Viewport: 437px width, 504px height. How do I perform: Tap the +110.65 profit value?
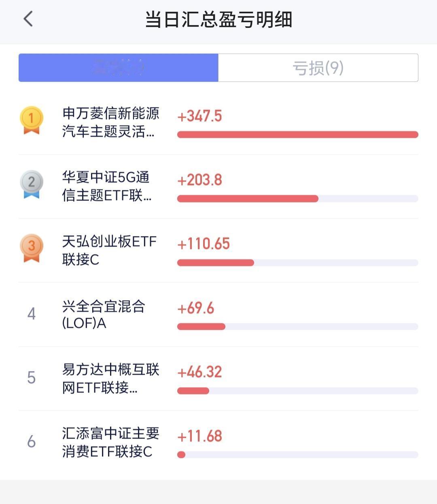tap(204, 244)
